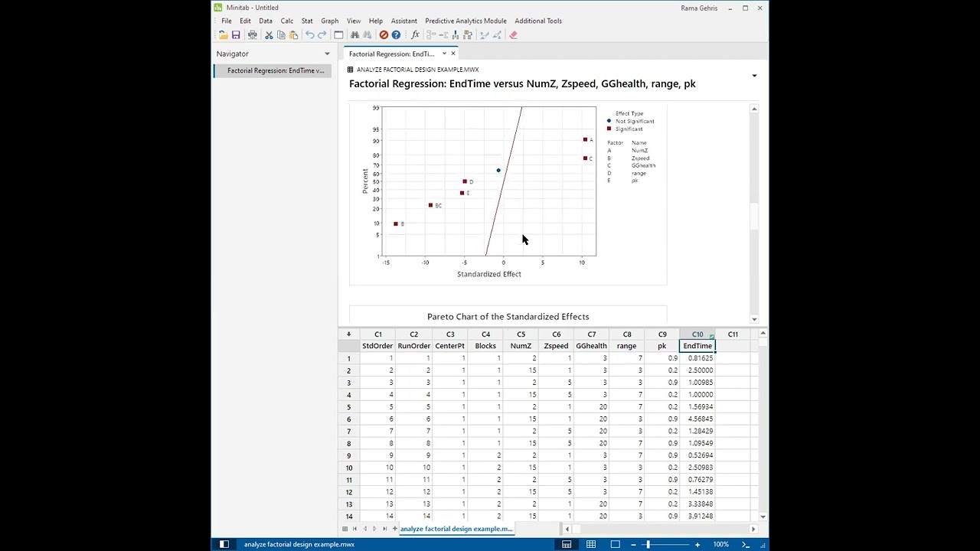
Task: Click the EndTime cell with value 4.56845
Action: (x=697, y=419)
